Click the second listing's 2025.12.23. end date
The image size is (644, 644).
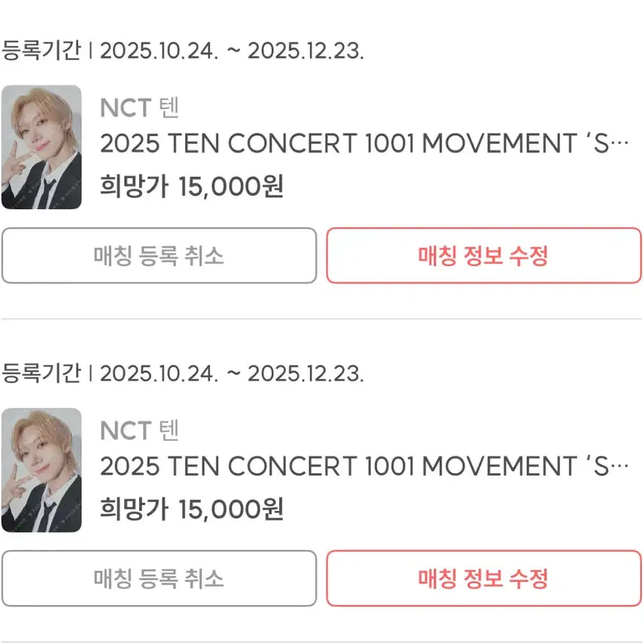305,373
